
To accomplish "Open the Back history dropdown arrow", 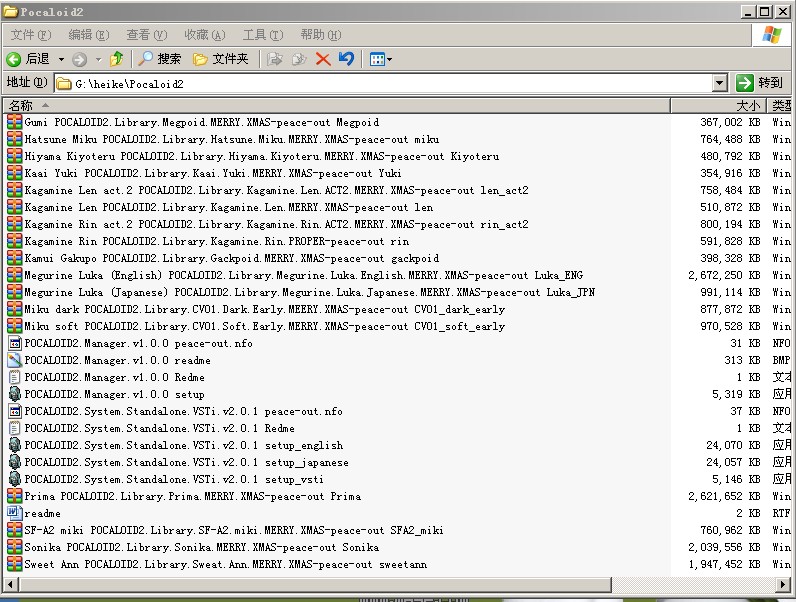I will [x=61, y=59].
